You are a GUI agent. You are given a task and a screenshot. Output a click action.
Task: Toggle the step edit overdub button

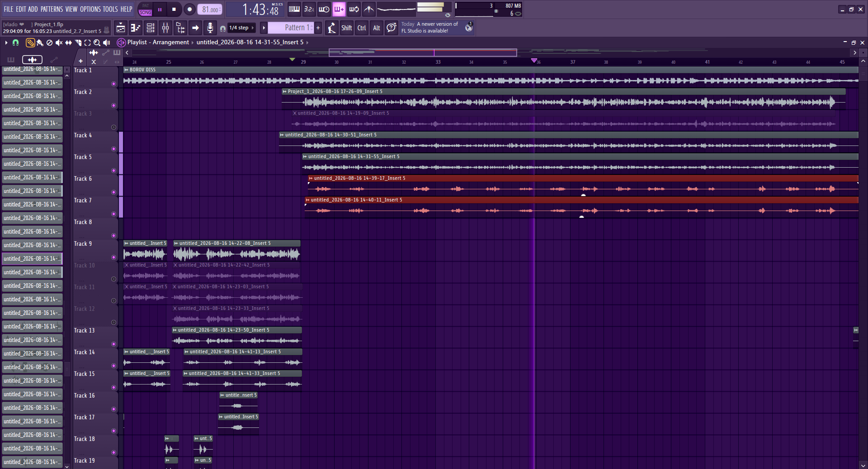339,9
